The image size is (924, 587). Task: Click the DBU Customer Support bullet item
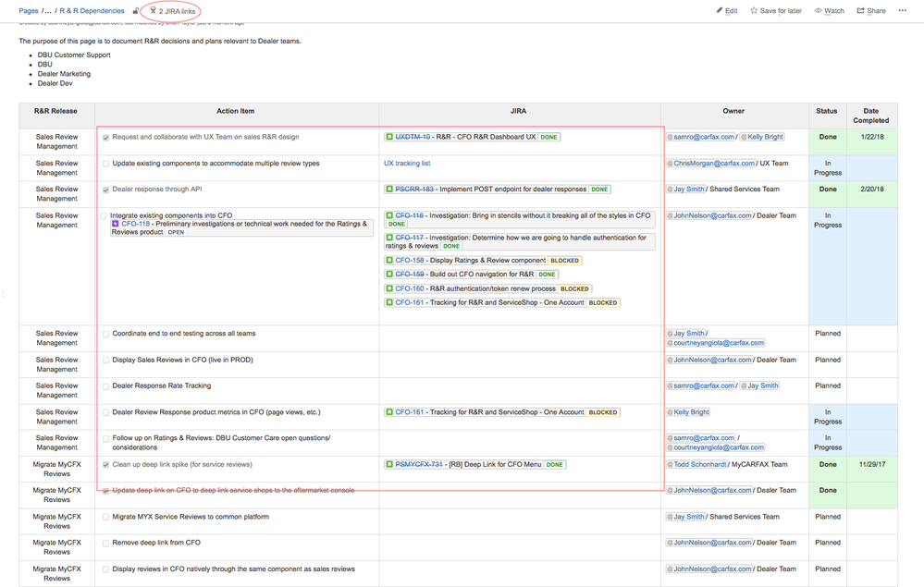74,55
